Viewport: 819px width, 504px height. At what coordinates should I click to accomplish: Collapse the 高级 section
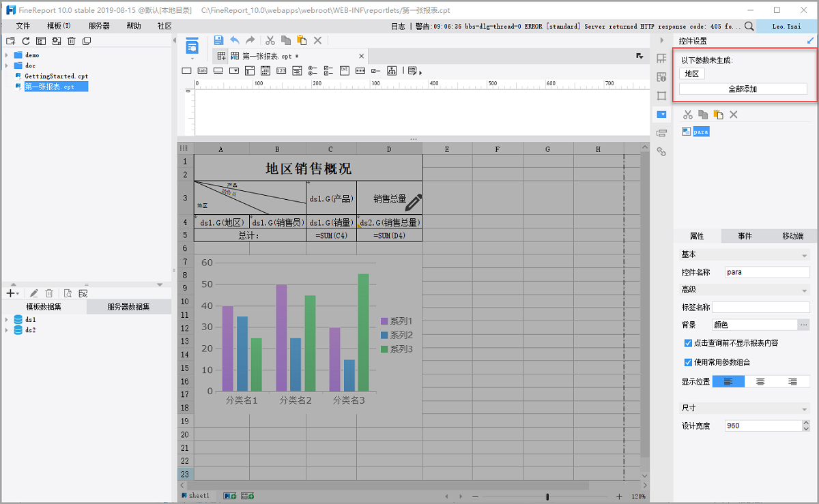coord(804,291)
